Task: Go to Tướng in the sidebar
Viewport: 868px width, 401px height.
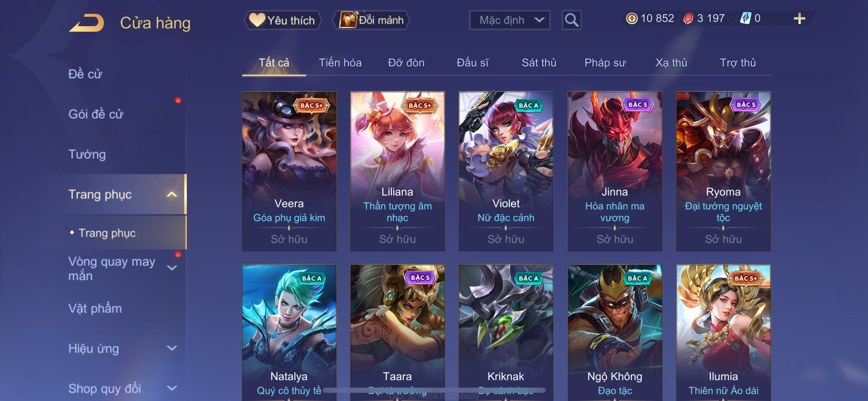Action: pos(87,154)
